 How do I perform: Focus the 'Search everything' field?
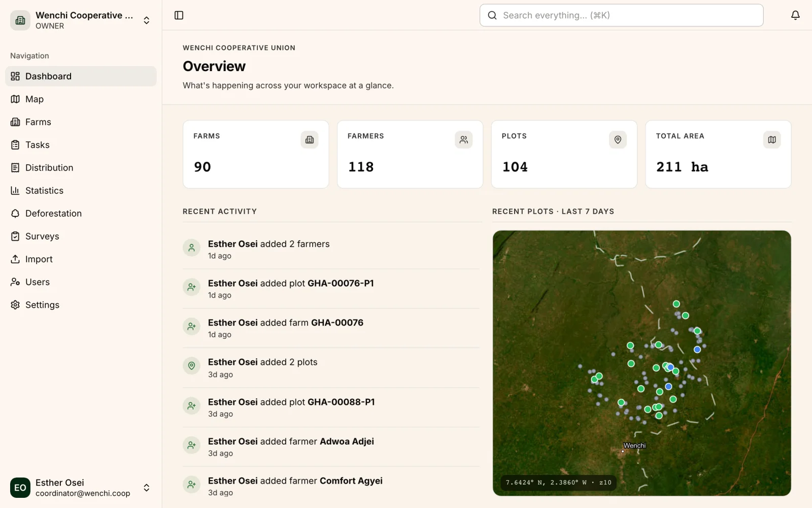coord(621,15)
